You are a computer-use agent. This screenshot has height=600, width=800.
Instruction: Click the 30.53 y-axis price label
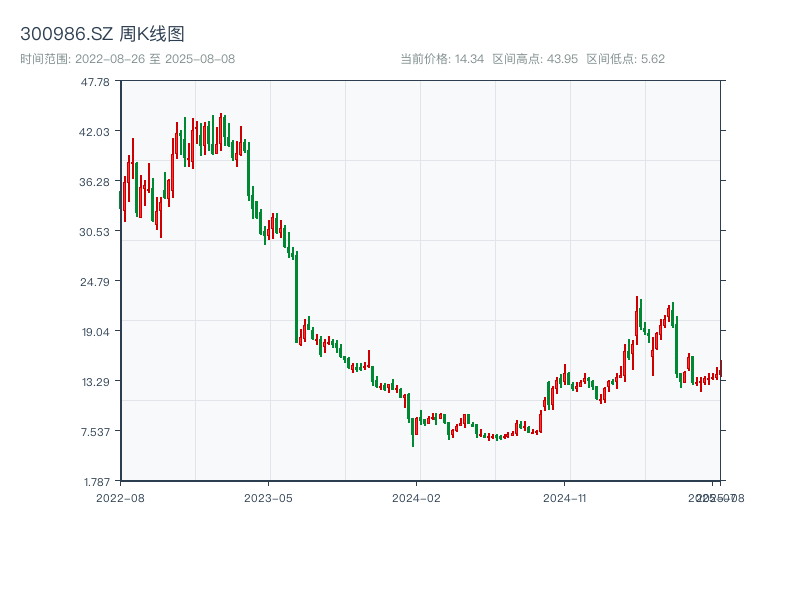pyautogui.click(x=94, y=231)
